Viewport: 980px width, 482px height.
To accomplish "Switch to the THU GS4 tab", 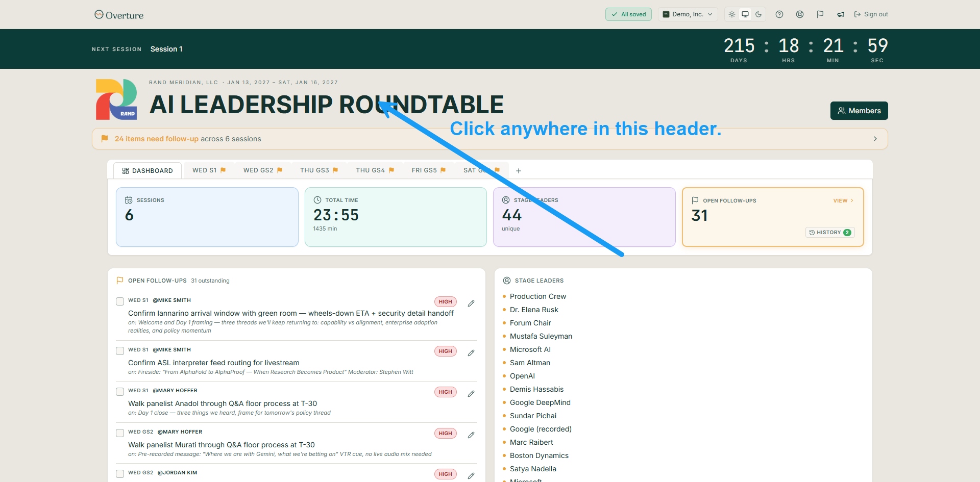I will [375, 170].
